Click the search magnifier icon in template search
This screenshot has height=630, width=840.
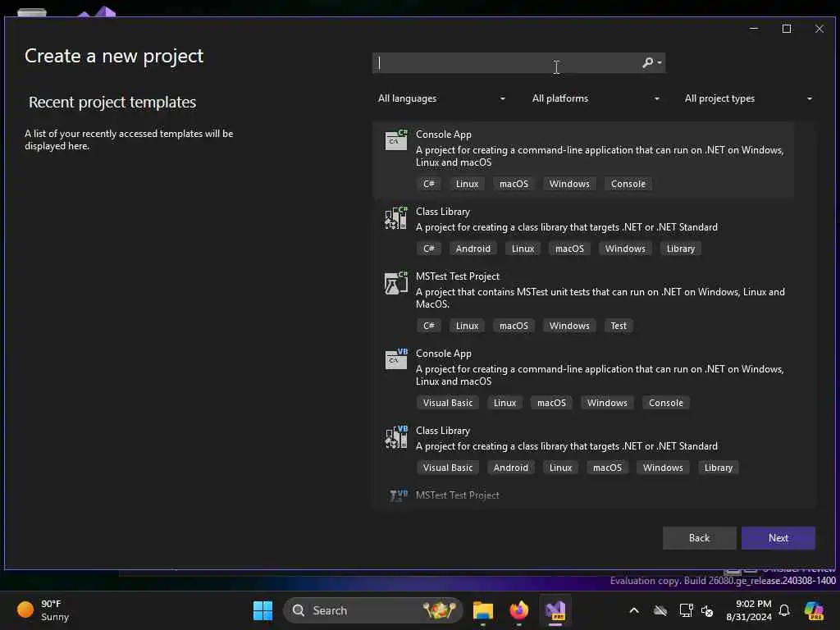tap(648, 62)
